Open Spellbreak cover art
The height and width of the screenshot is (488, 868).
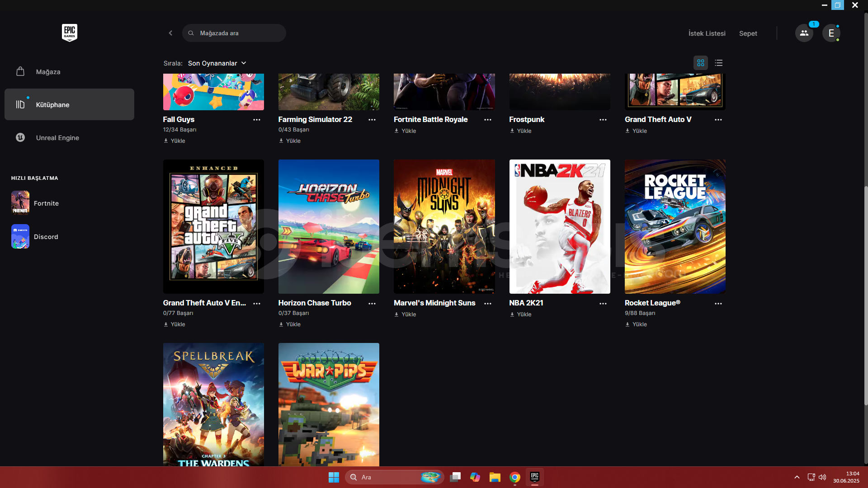213,404
